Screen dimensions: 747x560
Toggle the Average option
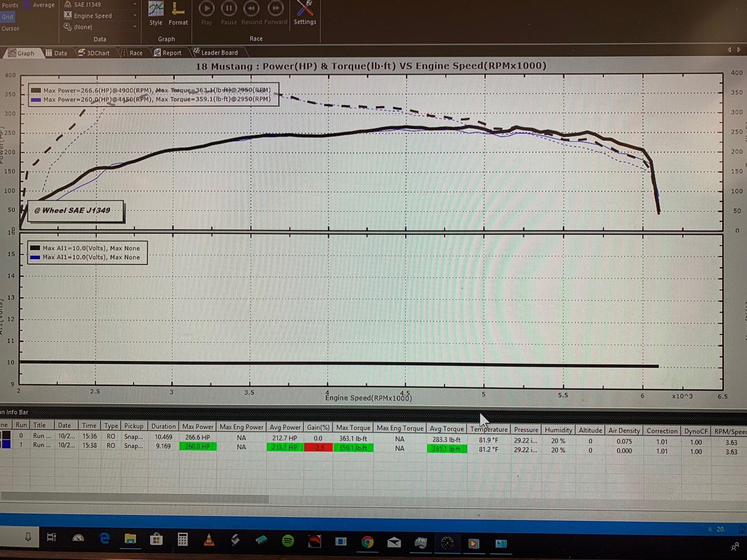(x=40, y=5)
